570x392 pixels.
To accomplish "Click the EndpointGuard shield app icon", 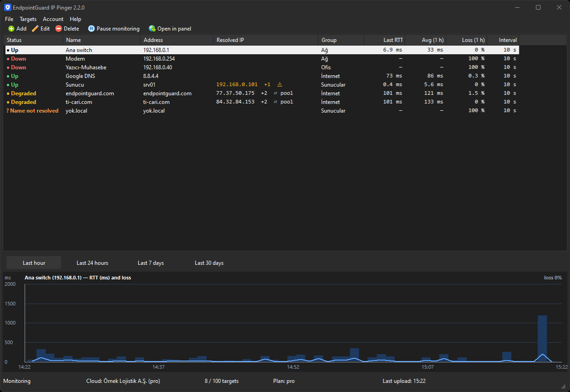I will [7, 7].
